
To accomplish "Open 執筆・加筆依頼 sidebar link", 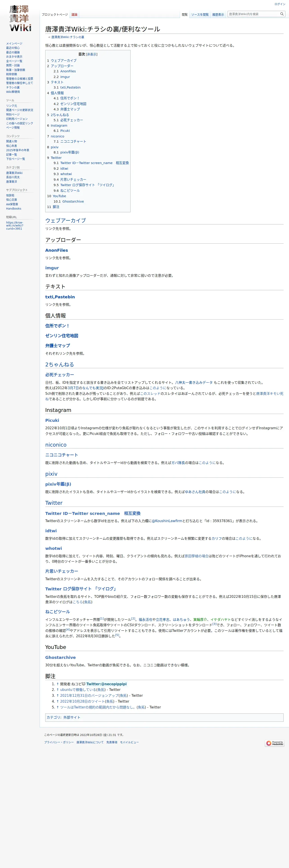I will point(16,70).
